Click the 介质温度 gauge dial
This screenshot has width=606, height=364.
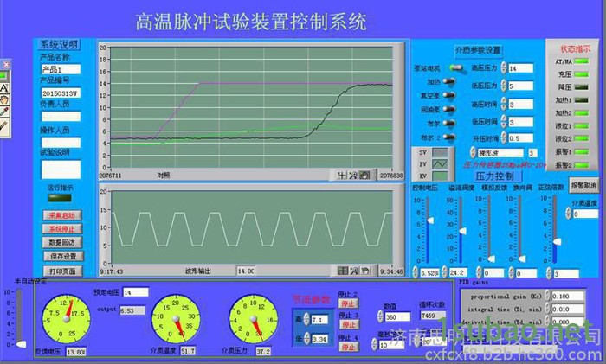176,319
